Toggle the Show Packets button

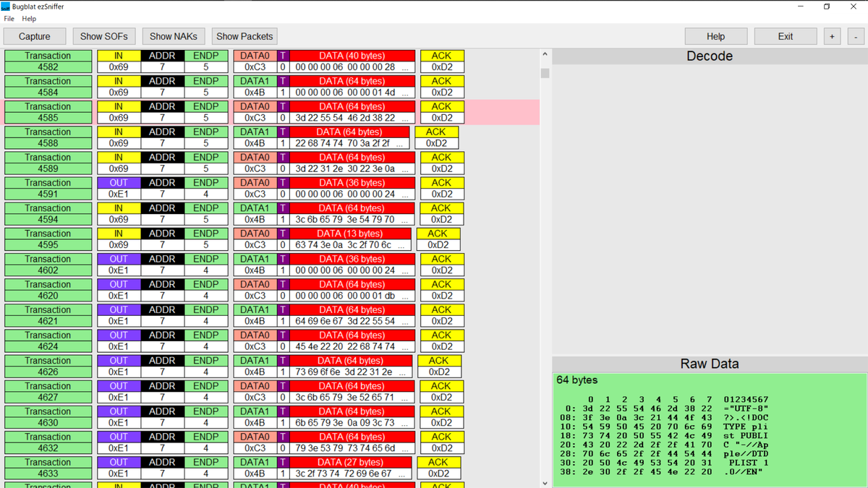[244, 36]
